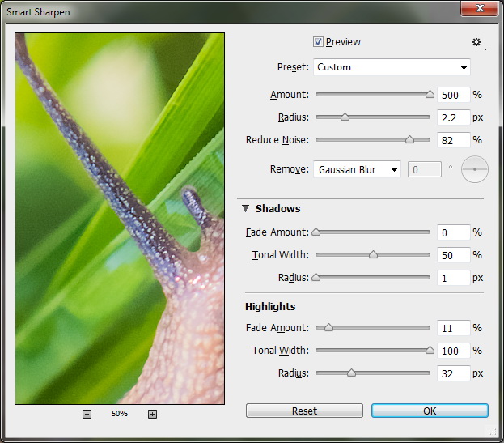The image size is (504, 443).
Task: Click the Amount label
Action: click(x=290, y=95)
